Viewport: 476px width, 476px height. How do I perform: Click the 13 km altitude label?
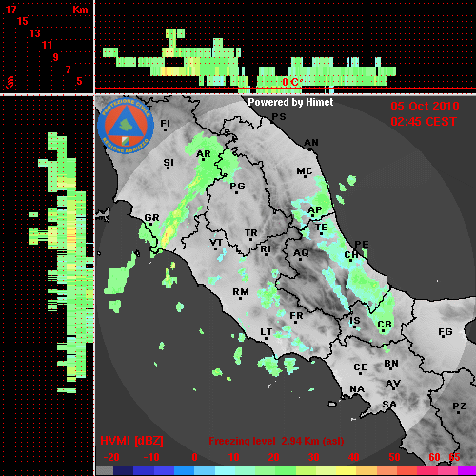(35, 33)
